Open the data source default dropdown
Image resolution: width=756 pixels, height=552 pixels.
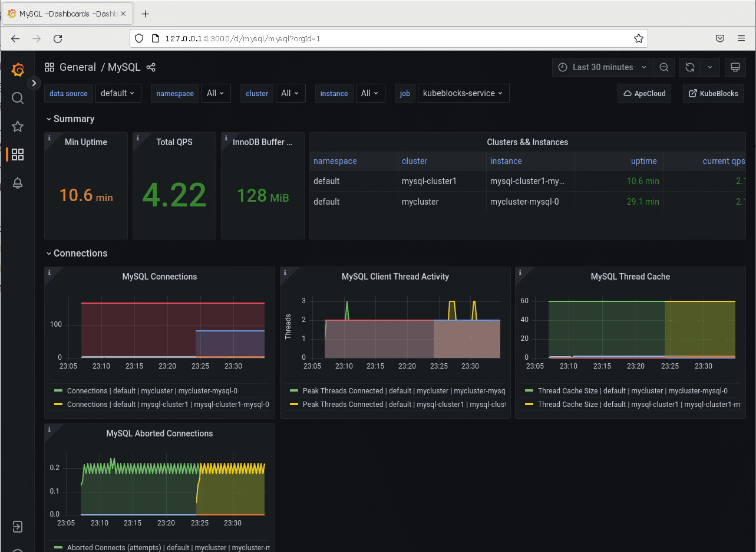point(118,93)
